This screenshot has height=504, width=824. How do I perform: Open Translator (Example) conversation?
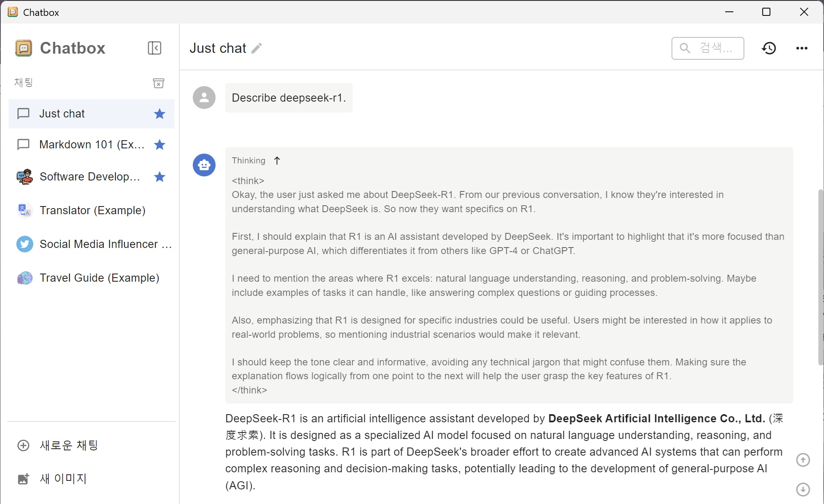tap(92, 210)
